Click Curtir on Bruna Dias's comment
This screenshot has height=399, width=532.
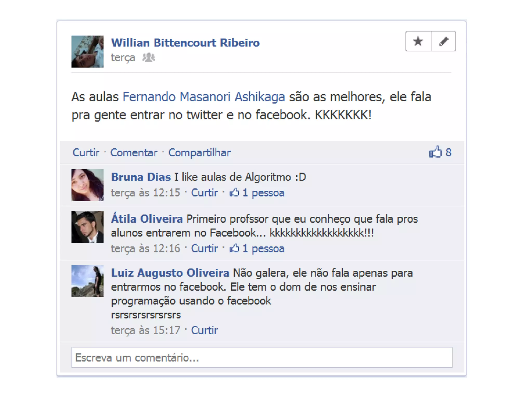pyautogui.click(x=204, y=193)
